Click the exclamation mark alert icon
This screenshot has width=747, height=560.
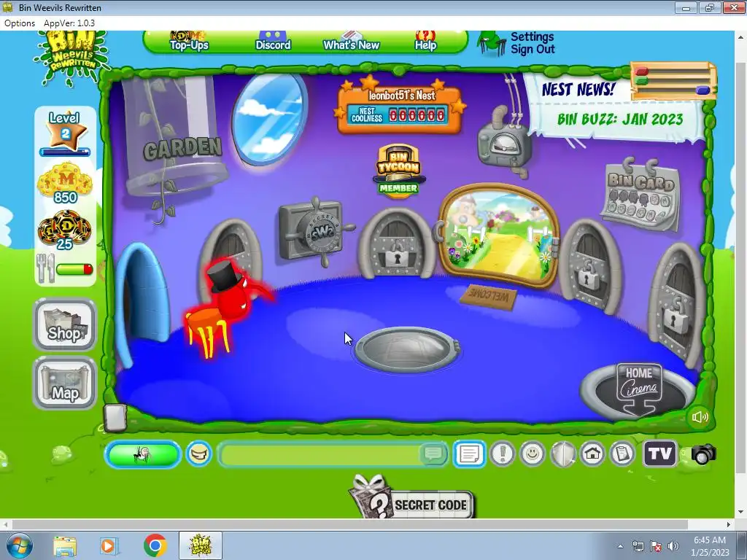pyautogui.click(x=502, y=454)
